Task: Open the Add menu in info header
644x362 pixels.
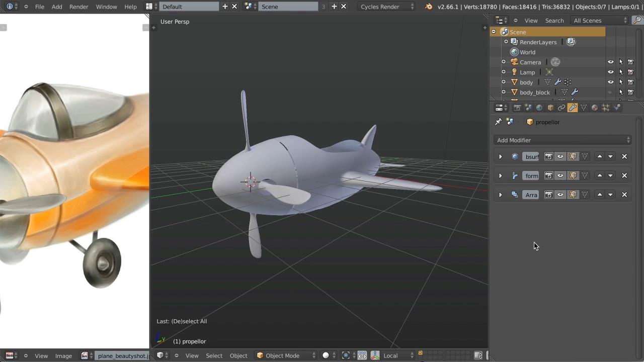Action: (57, 7)
